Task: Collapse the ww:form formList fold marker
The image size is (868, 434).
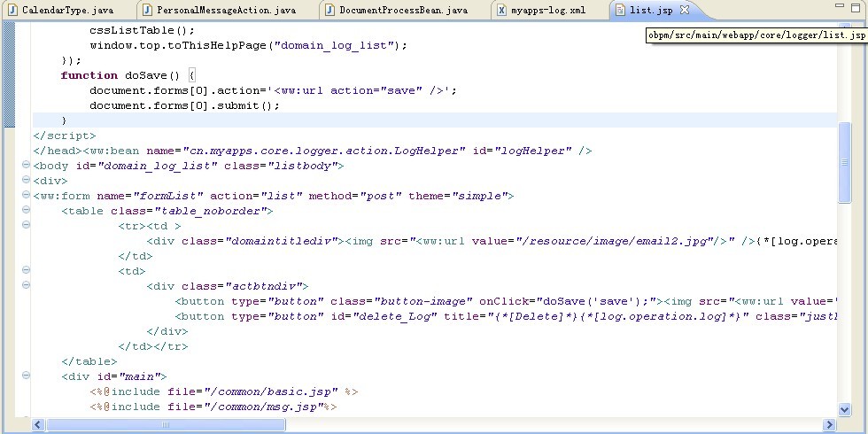Action: point(26,194)
